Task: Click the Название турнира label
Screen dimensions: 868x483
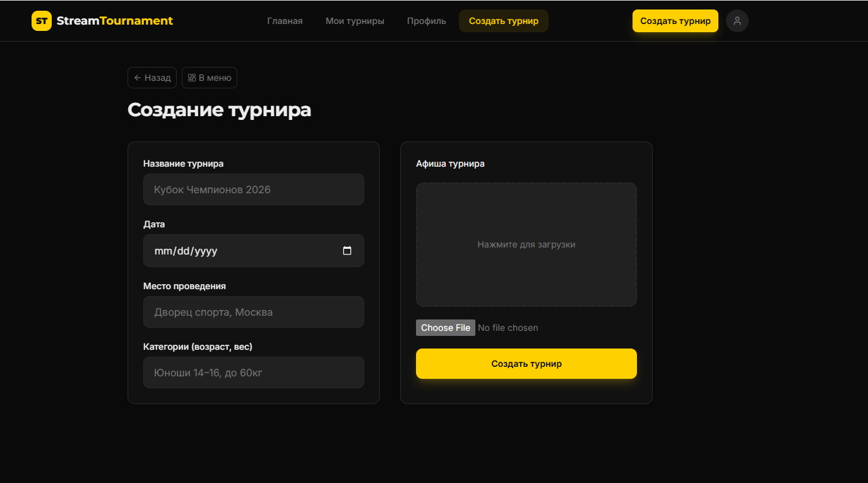Action: [x=184, y=164]
